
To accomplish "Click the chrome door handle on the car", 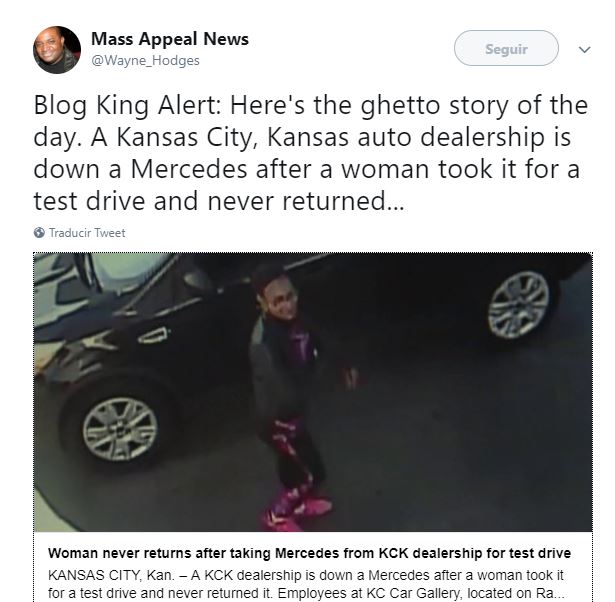I will coord(154,336).
